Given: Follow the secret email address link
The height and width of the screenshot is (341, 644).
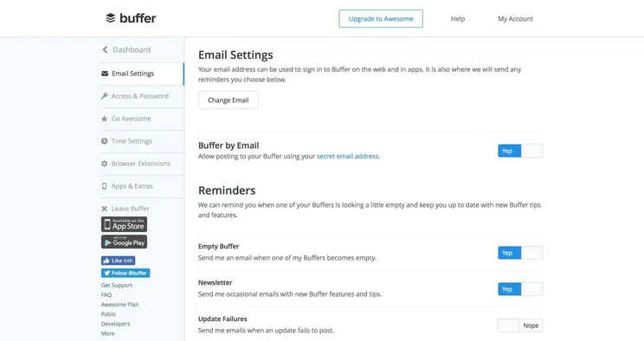Looking at the screenshot, I should point(347,156).
